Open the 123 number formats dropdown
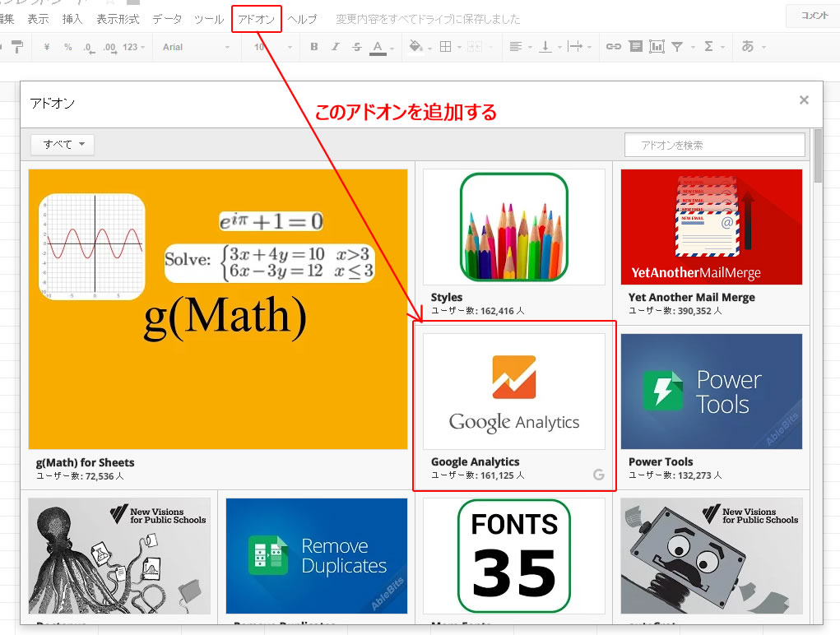840x635 pixels. coord(133,47)
